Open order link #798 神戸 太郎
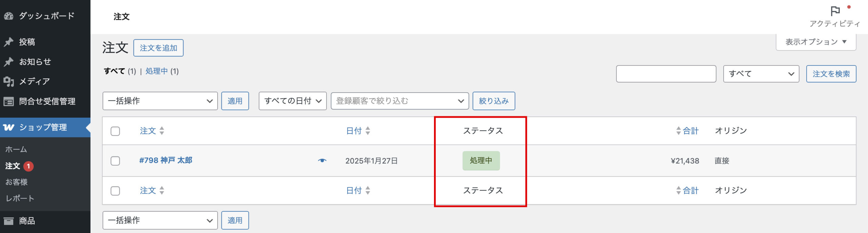868x233 pixels. pos(166,160)
